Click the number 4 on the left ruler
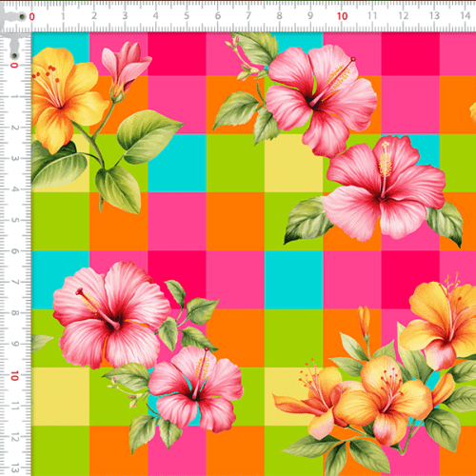Viewport: 476px width, 476px height. [x=14, y=189]
